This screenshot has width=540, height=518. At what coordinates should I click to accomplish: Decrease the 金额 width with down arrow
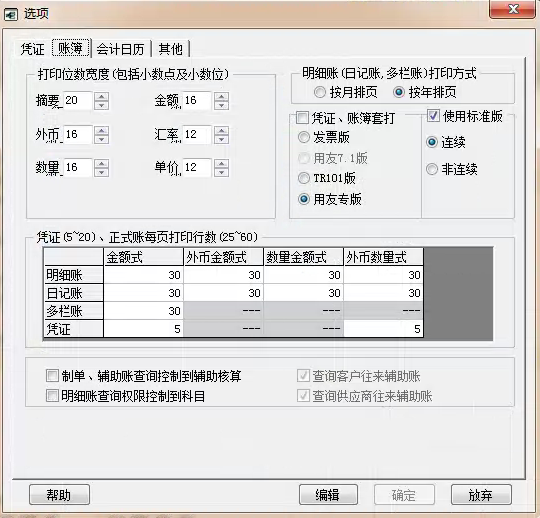[221, 105]
